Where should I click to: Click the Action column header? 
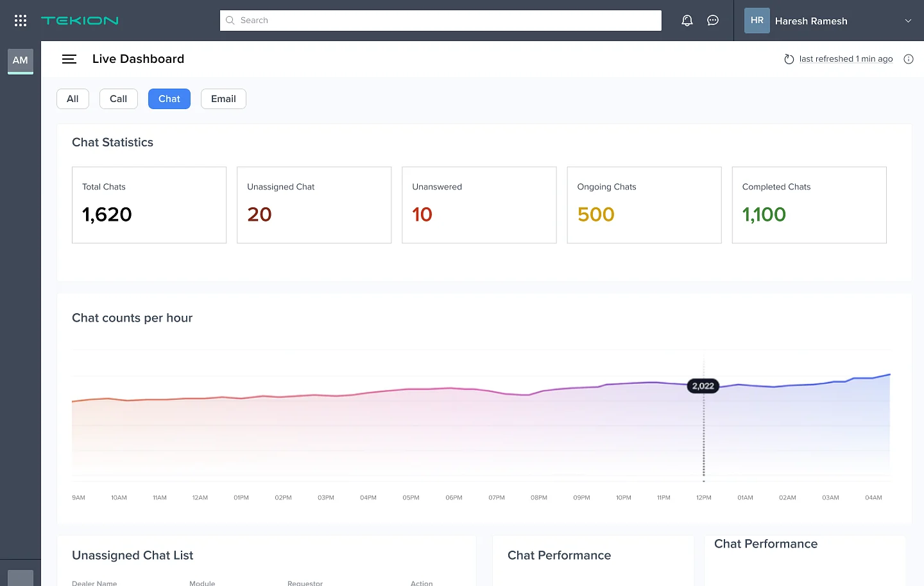click(422, 583)
